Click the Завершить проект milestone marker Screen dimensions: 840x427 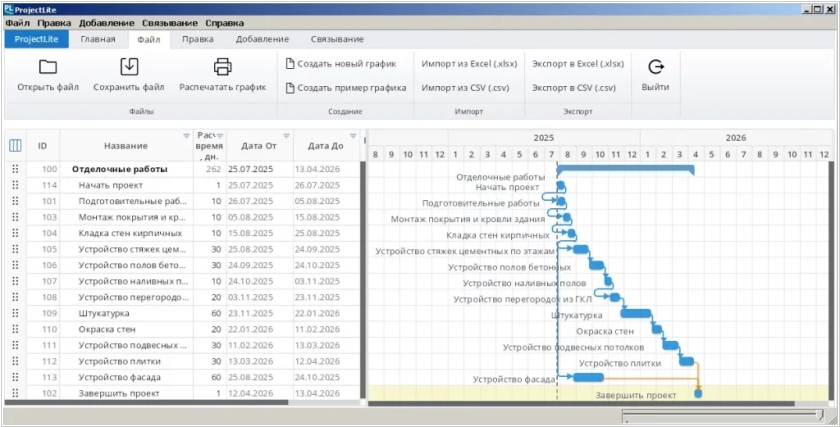(x=698, y=393)
